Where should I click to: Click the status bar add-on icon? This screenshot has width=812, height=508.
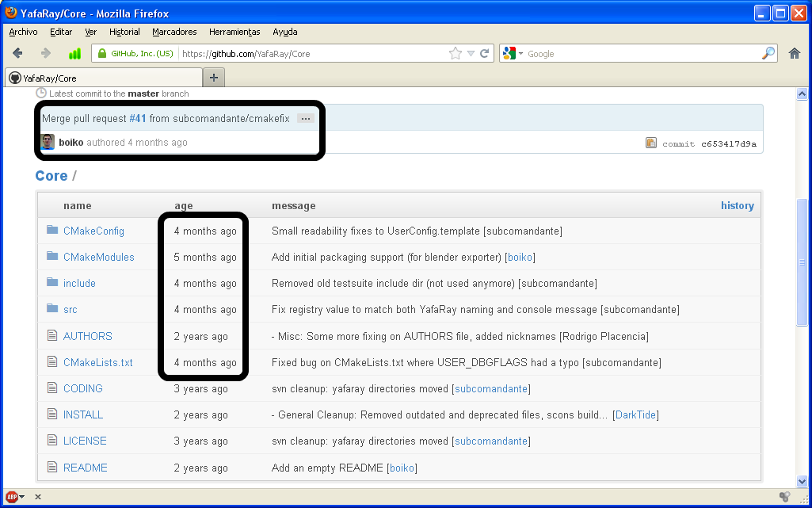click(x=784, y=497)
